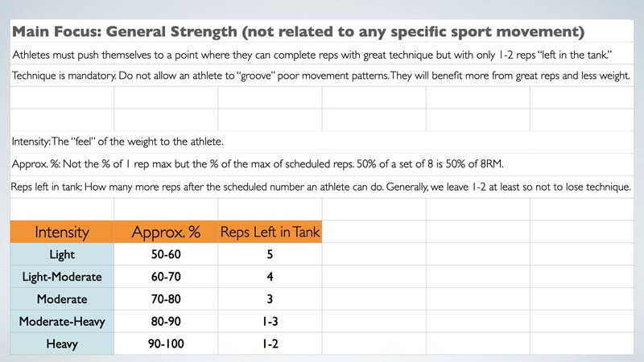Click the Reps Left in Tank header
This screenshot has height=362, width=644.
coord(270,232)
